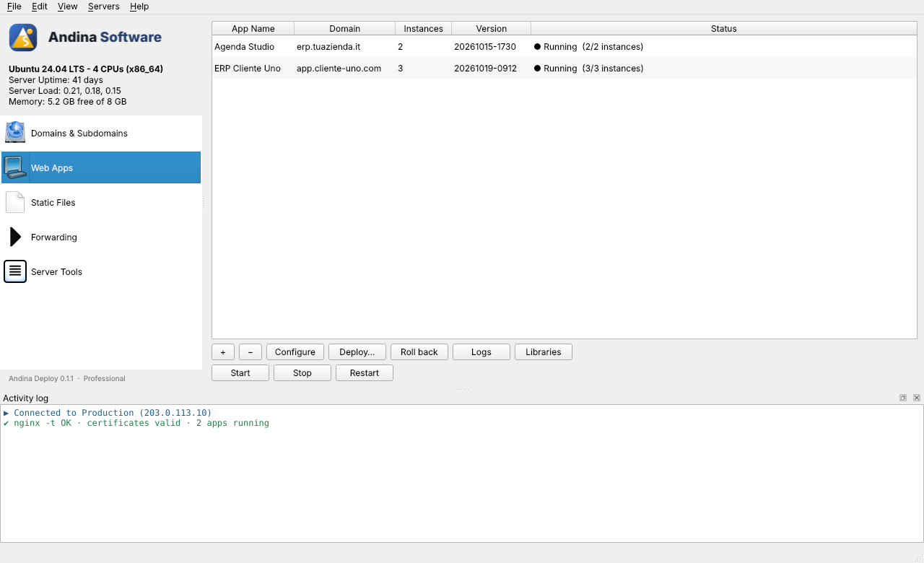Open the Logs button
Image resolution: width=924 pixels, height=563 pixels.
click(481, 352)
